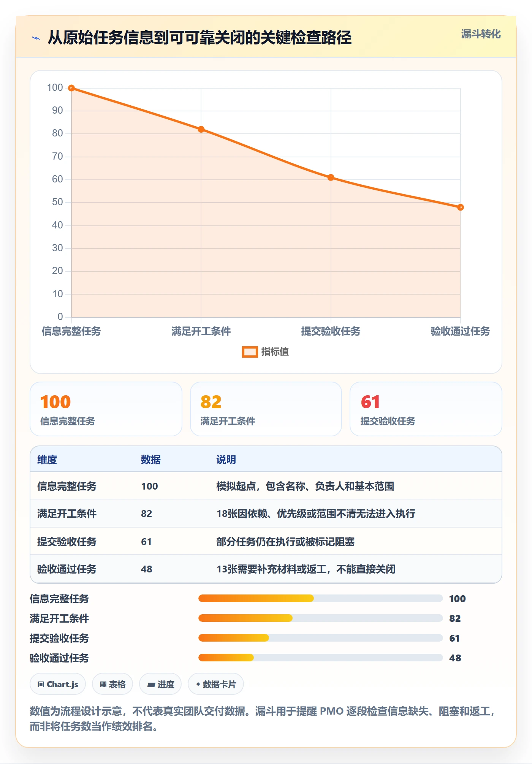
Task: Click the chart data point at 100
Action: (71, 88)
